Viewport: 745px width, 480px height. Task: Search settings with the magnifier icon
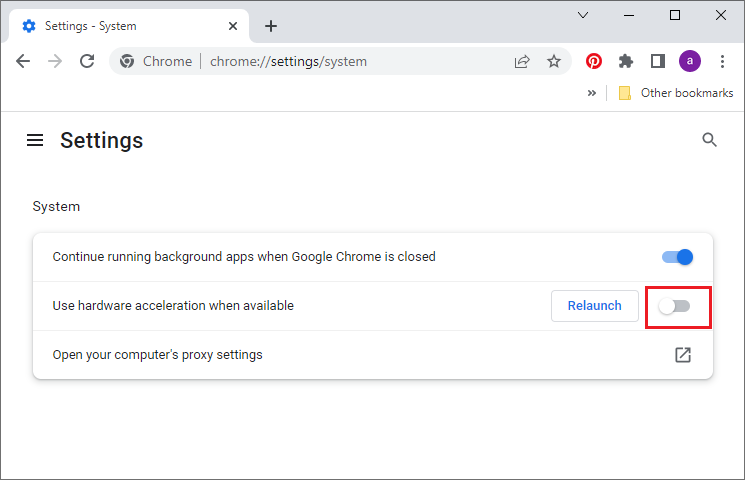click(709, 140)
